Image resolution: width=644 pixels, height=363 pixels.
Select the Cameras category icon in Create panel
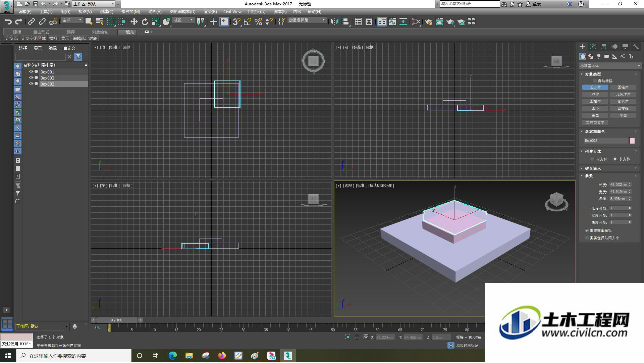click(607, 56)
